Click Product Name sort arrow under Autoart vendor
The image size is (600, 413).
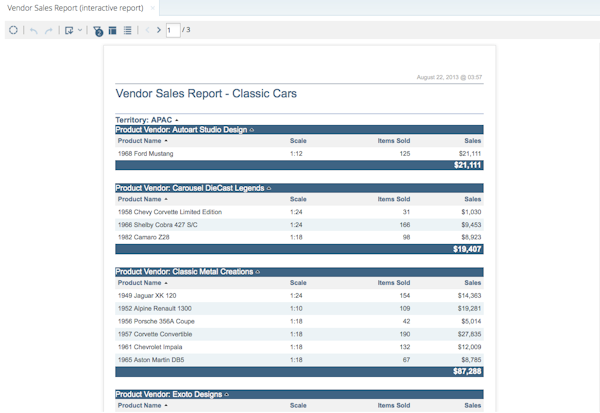[x=166, y=141]
